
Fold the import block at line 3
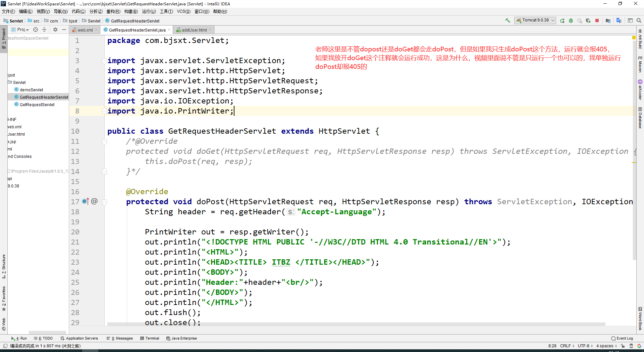tap(104, 61)
